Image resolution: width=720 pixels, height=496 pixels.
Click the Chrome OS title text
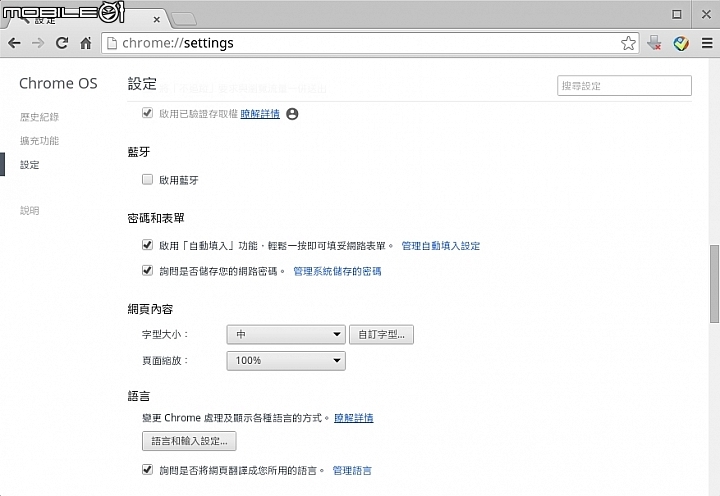tap(58, 84)
